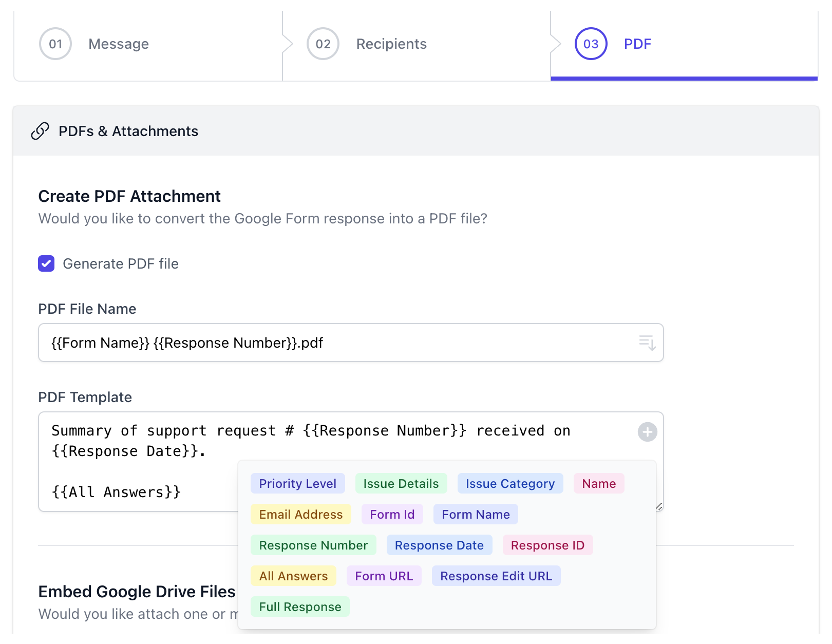Insert the Issue Details placeholder
This screenshot has width=832, height=644.
coord(401,483)
